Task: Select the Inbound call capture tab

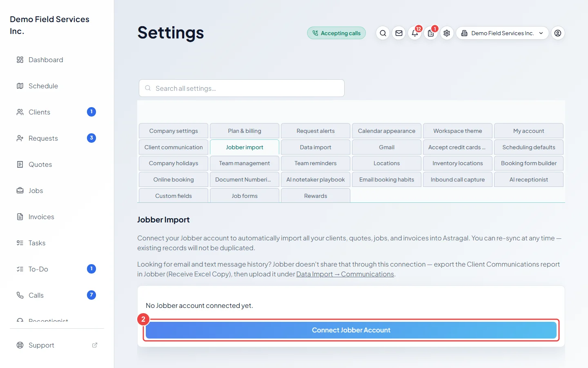Action: pyautogui.click(x=458, y=180)
